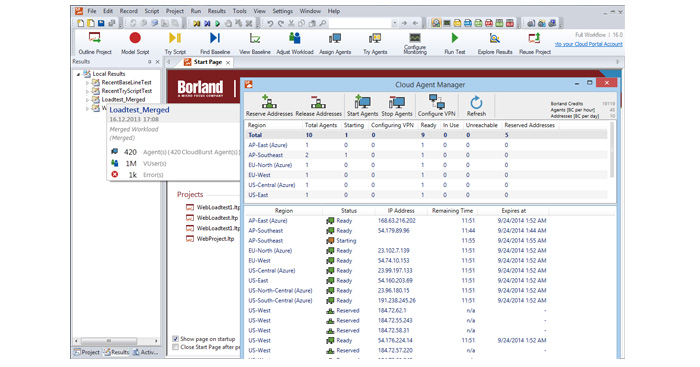
Task: Expand the Loadtest_Merged tree node
Action: tap(87, 100)
